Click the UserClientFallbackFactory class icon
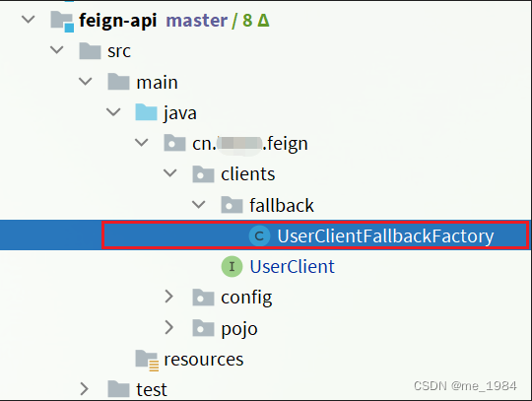532x401 pixels. 259,235
